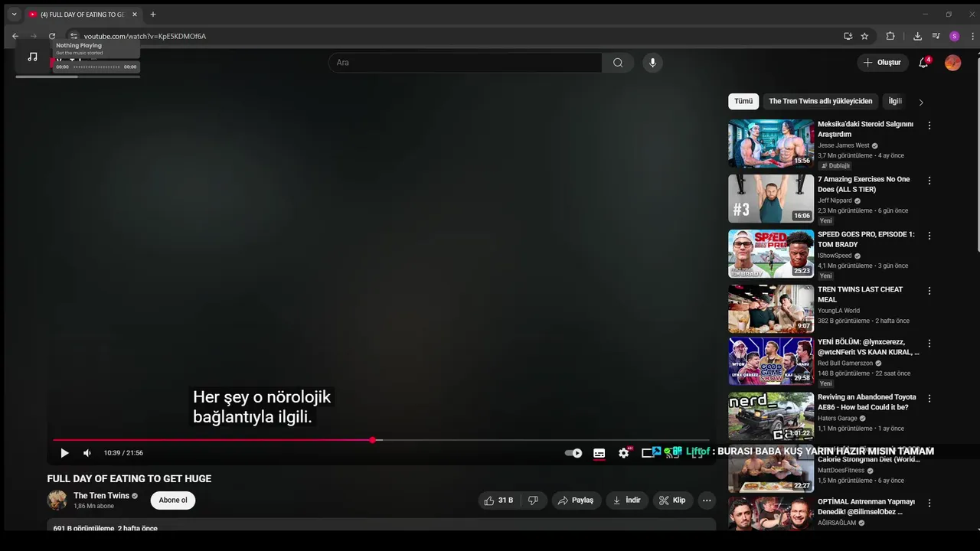
Task: Open more actions menu under the video
Action: click(x=707, y=500)
